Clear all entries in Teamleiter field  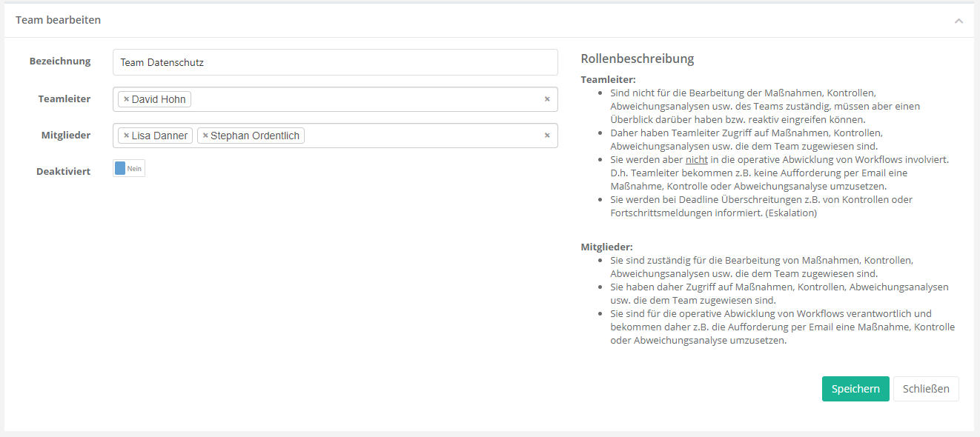click(x=547, y=99)
